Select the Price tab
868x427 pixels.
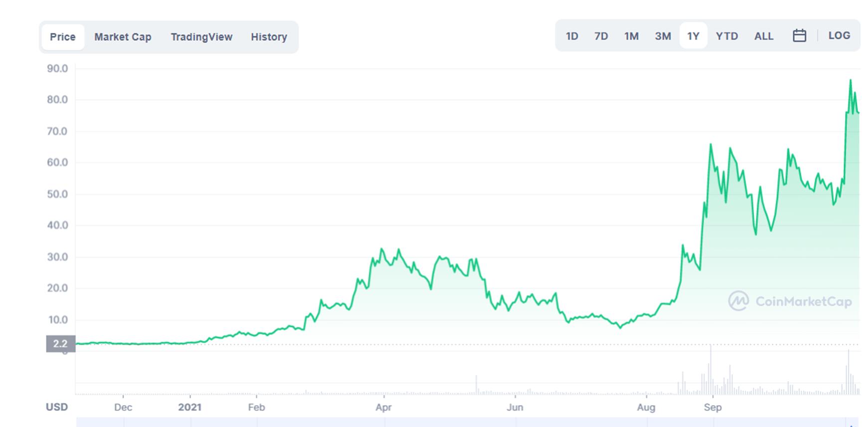tap(63, 37)
